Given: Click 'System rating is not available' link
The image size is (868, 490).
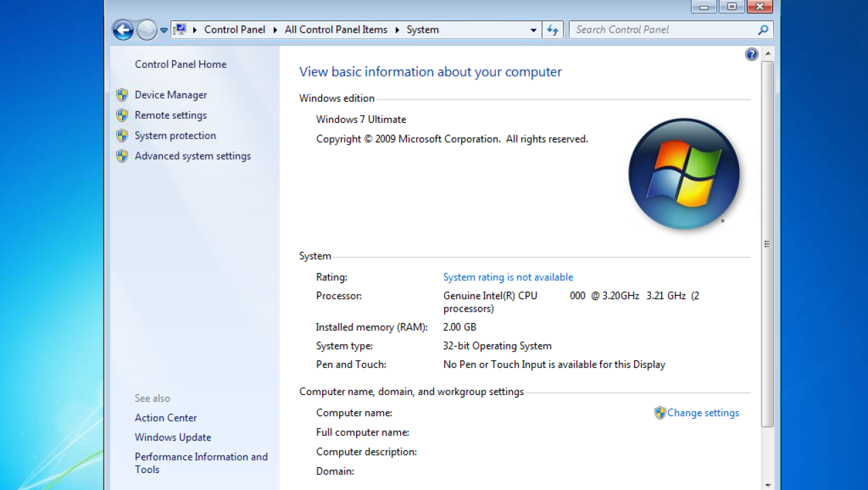Looking at the screenshot, I should (508, 277).
